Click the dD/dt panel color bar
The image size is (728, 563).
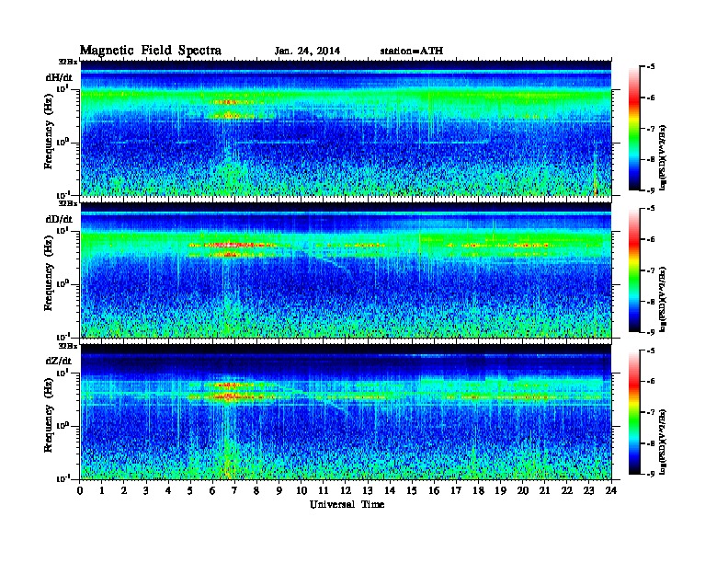[x=634, y=270]
